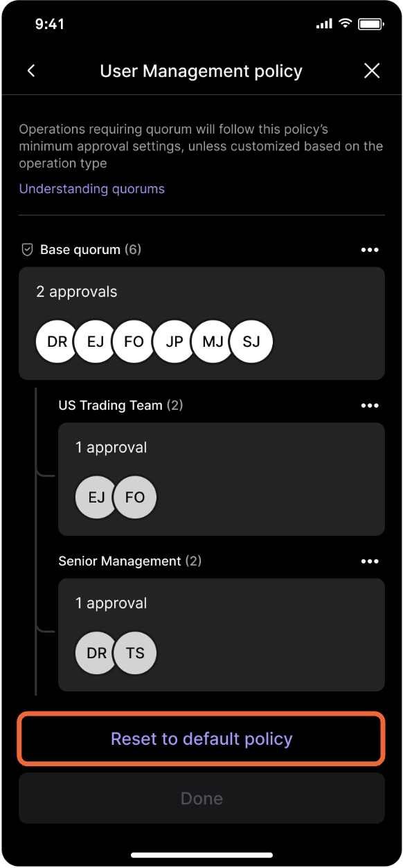Image resolution: width=403 pixels, height=868 pixels.
Task: Tap the MJ approver avatar
Action: click(x=213, y=341)
